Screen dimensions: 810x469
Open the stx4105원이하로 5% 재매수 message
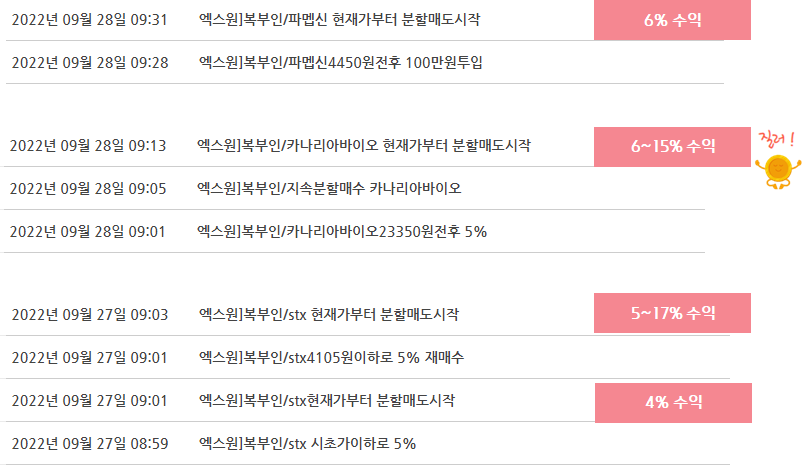tap(331, 357)
